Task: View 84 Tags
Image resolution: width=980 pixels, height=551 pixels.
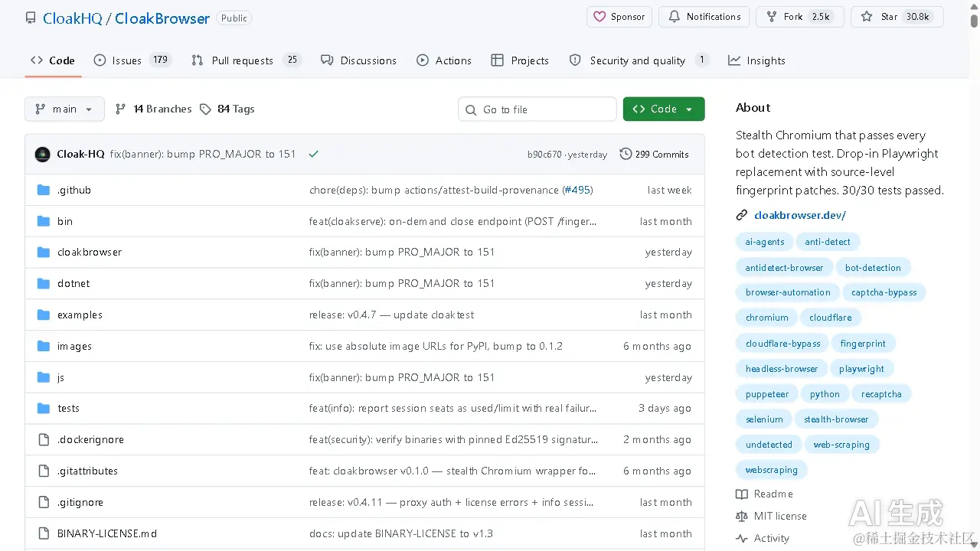Action: pyautogui.click(x=227, y=109)
